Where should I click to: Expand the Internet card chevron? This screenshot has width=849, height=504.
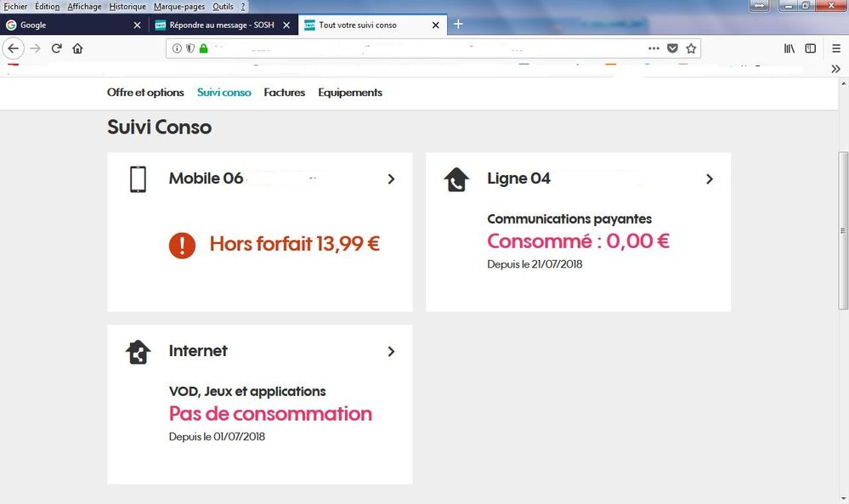point(391,351)
